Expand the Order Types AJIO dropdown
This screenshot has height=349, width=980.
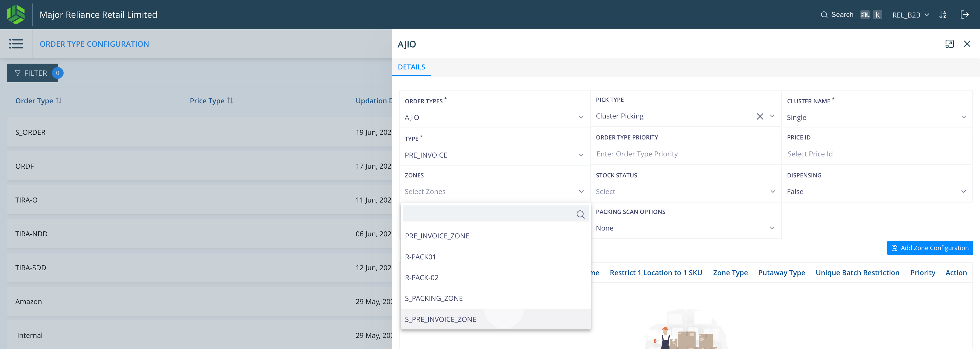[494, 117]
